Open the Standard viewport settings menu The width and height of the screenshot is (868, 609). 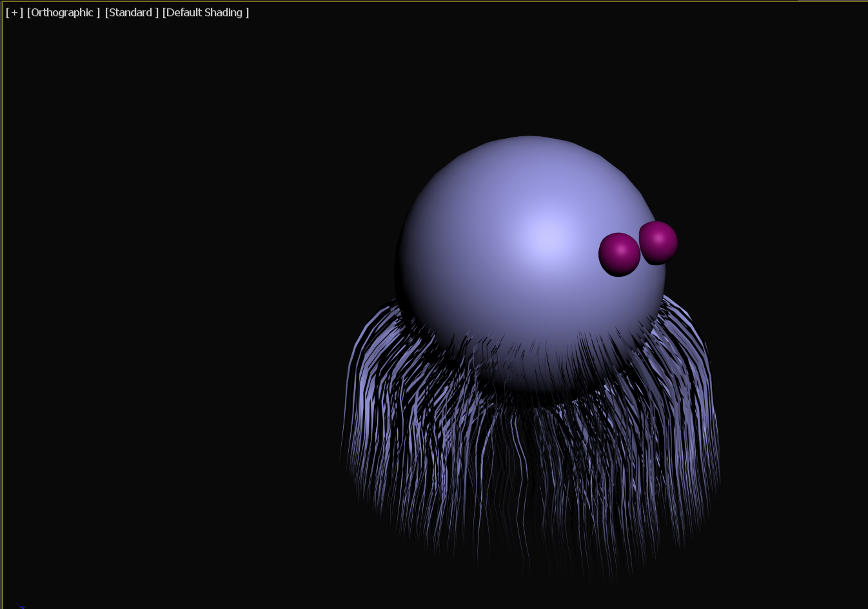(132, 13)
